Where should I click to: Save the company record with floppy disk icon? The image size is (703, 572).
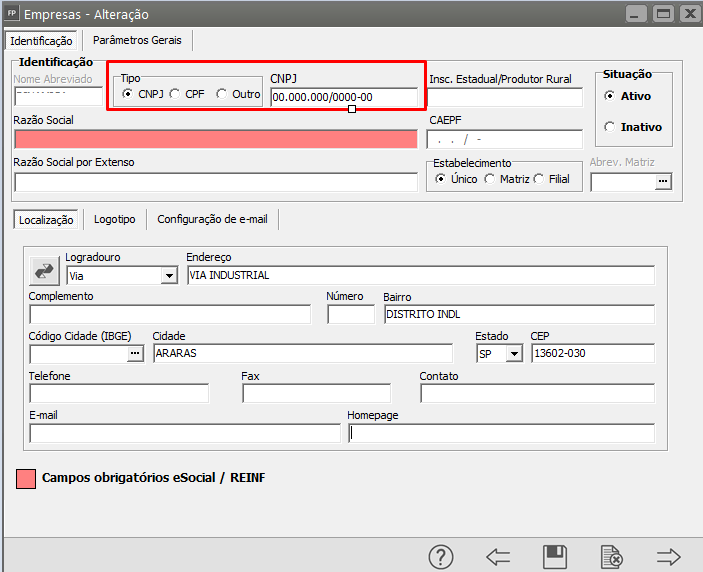(554, 557)
